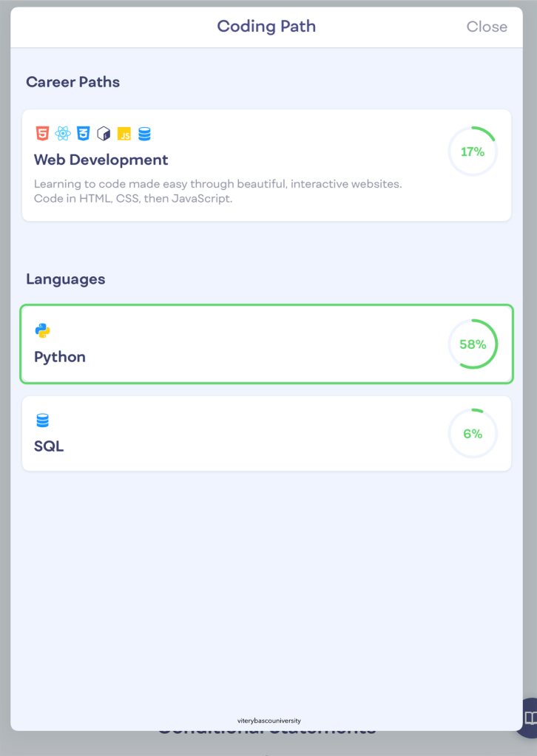537x756 pixels.
Task: Open the floating book glossary icon
Action: tap(530, 718)
